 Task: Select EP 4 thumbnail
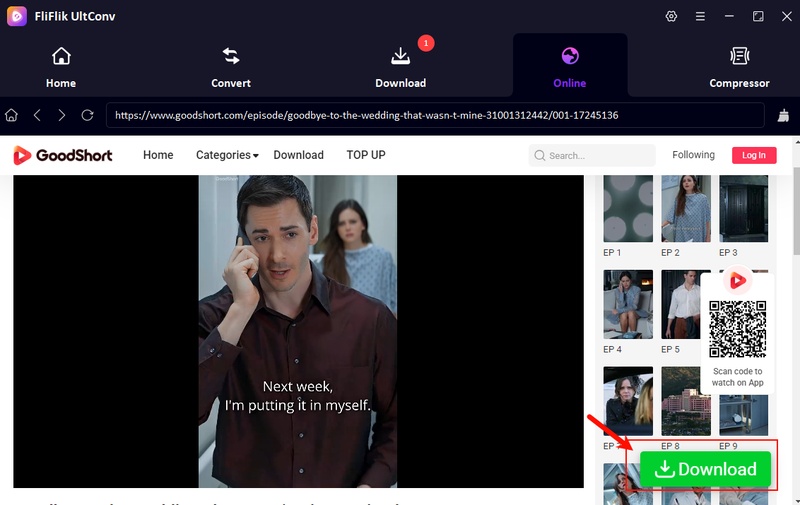(x=628, y=305)
